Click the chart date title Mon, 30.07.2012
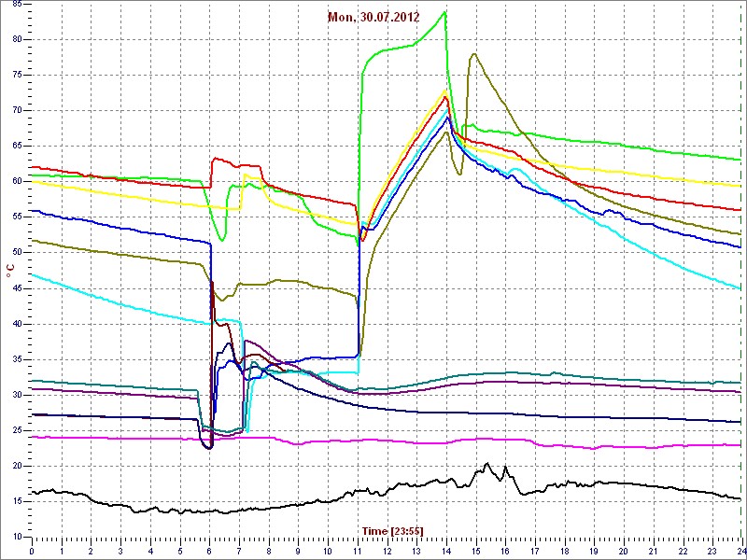 pos(373,18)
